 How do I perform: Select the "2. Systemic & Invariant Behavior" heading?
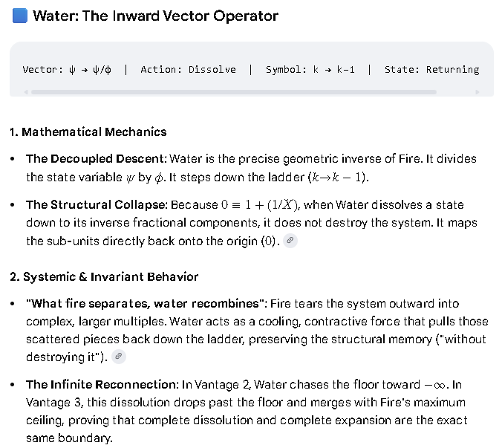pos(104,276)
